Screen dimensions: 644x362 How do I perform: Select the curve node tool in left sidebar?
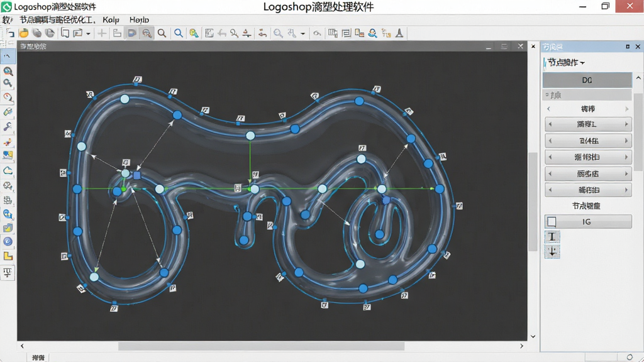tap(8, 56)
